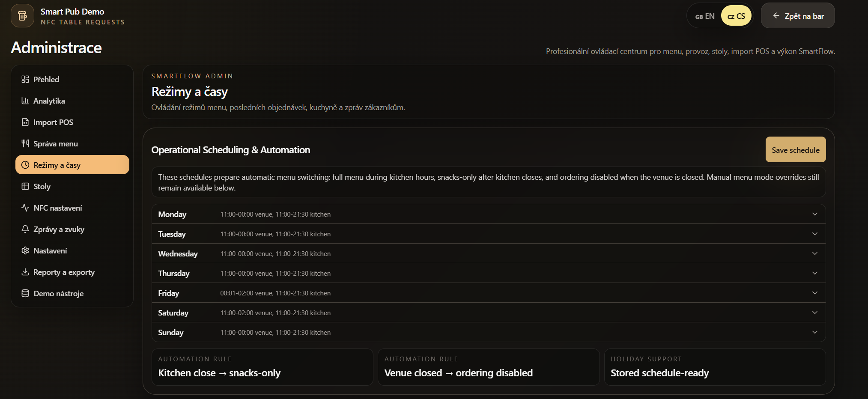The width and height of the screenshot is (868, 399).
Task: Click the NFC nastavení pulse icon
Action: [x=25, y=208]
